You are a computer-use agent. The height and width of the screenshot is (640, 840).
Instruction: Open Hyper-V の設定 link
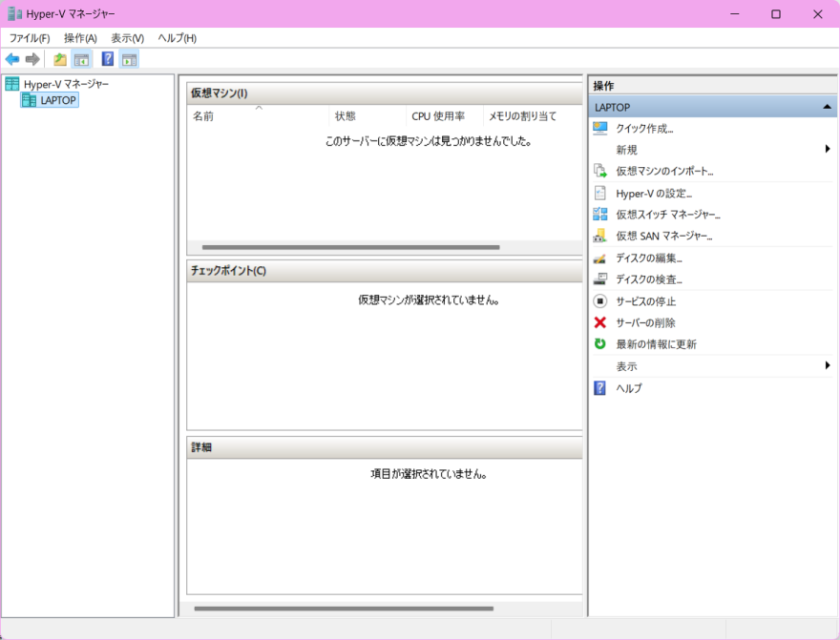(654, 193)
